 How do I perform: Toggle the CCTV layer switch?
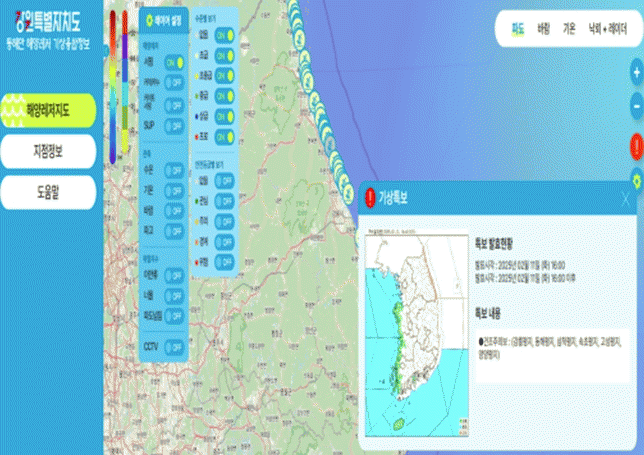[x=174, y=347]
